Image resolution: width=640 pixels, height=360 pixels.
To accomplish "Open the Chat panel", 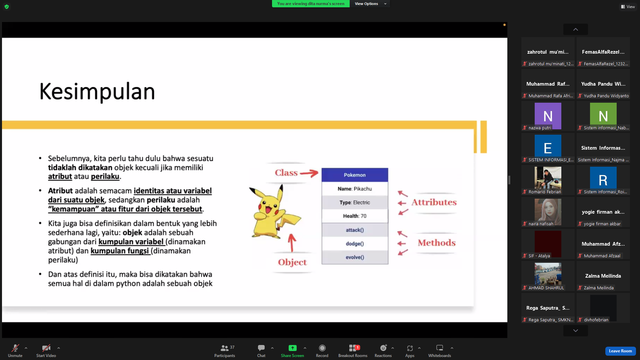I will pyautogui.click(x=261, y=350).
